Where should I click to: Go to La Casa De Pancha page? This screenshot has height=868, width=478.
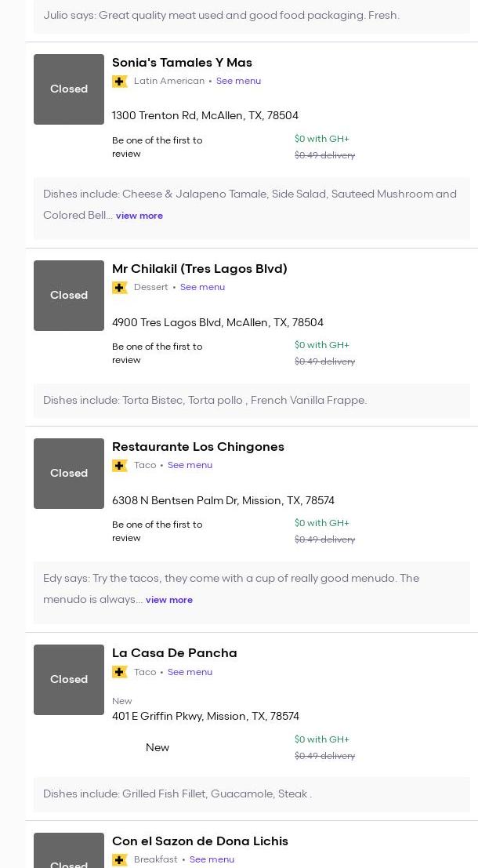[174, 653]
